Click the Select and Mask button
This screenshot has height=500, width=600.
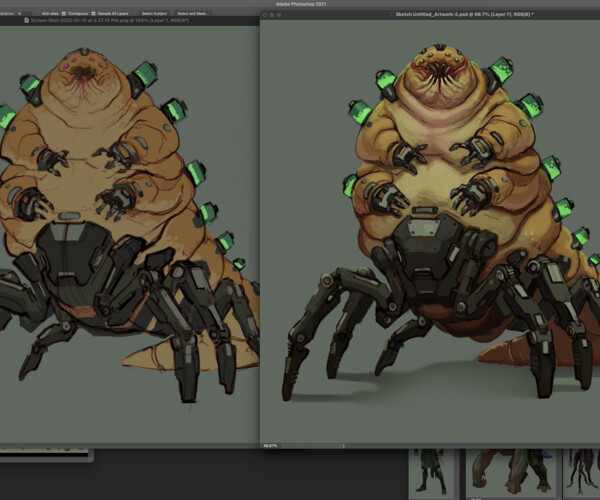point(192,13)
